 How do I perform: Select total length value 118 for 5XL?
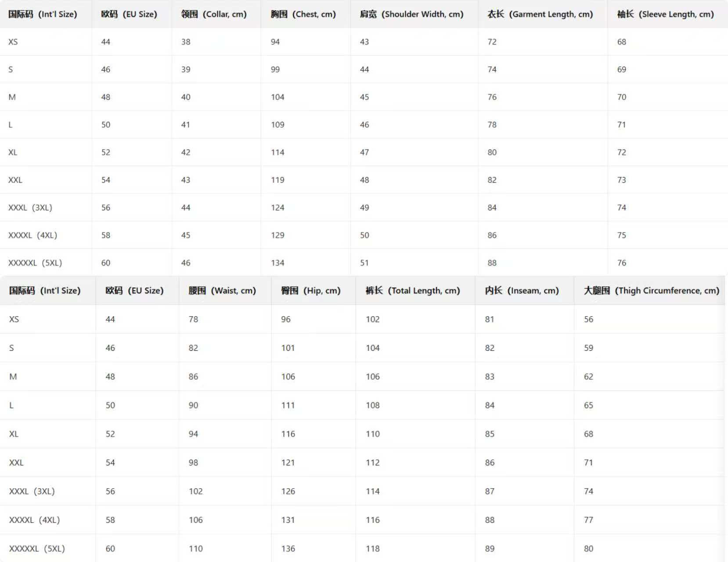373,549
